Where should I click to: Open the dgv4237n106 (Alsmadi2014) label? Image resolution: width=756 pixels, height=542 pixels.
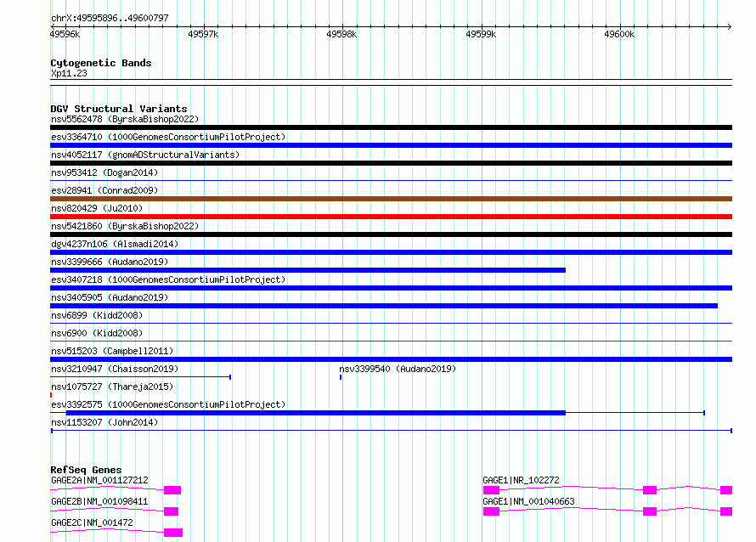tap(115, 244)
